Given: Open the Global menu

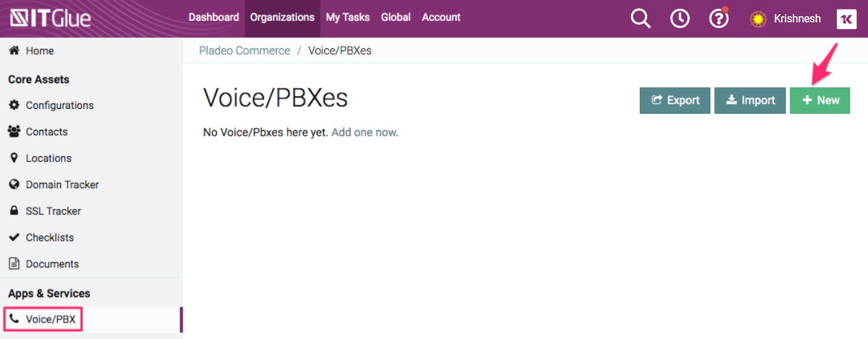Looking at the screenshot, I should [396, 18].
